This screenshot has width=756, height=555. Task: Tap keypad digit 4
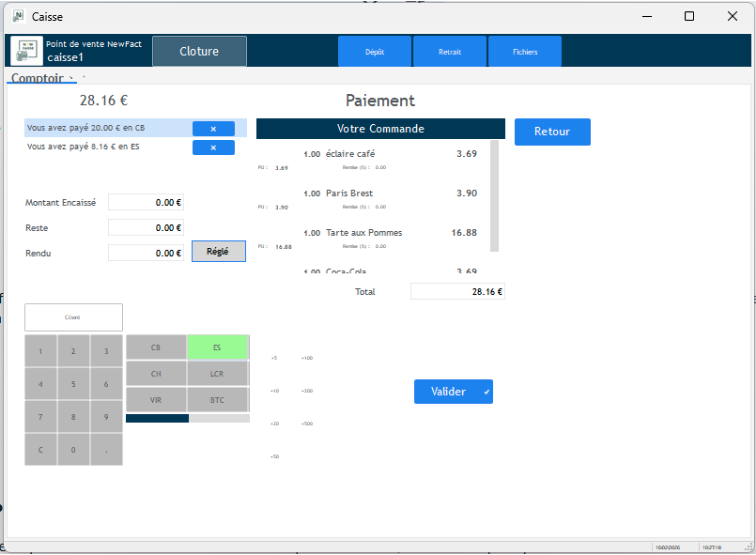point(41,384)
